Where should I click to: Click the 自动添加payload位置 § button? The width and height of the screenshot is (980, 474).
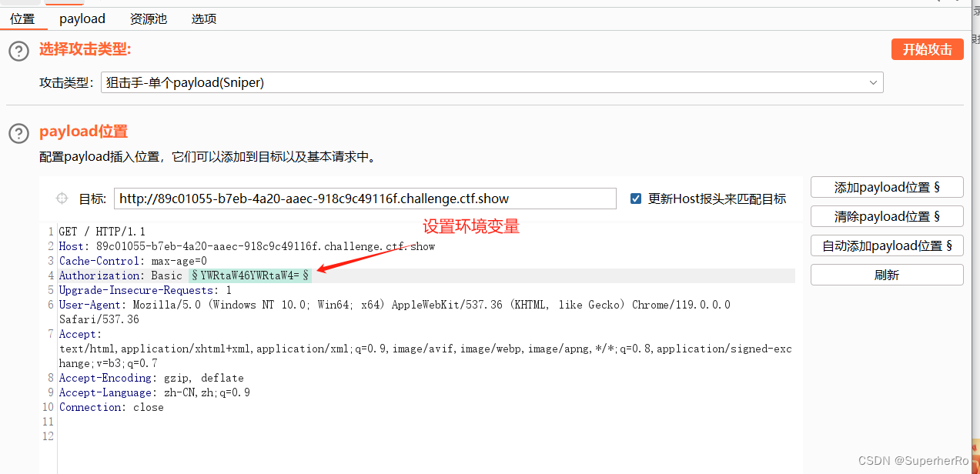[886, 245]
